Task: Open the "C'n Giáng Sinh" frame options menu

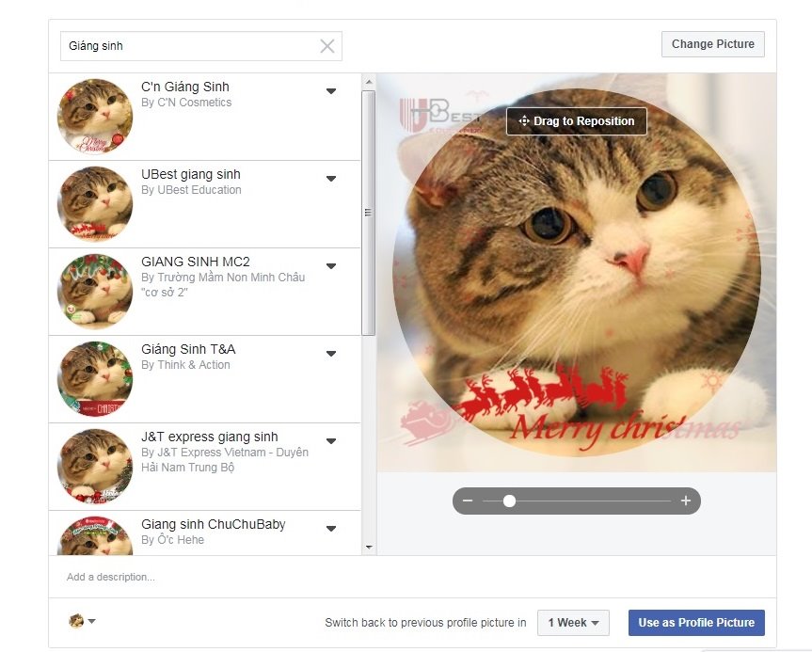Action: point(331,91)
